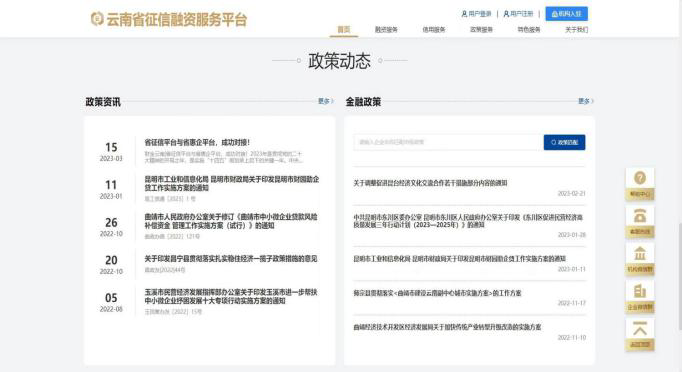Open 玉溪市民营经济发展指挥部 article
This screenshot has height=372, width=682.
(231, 296)
